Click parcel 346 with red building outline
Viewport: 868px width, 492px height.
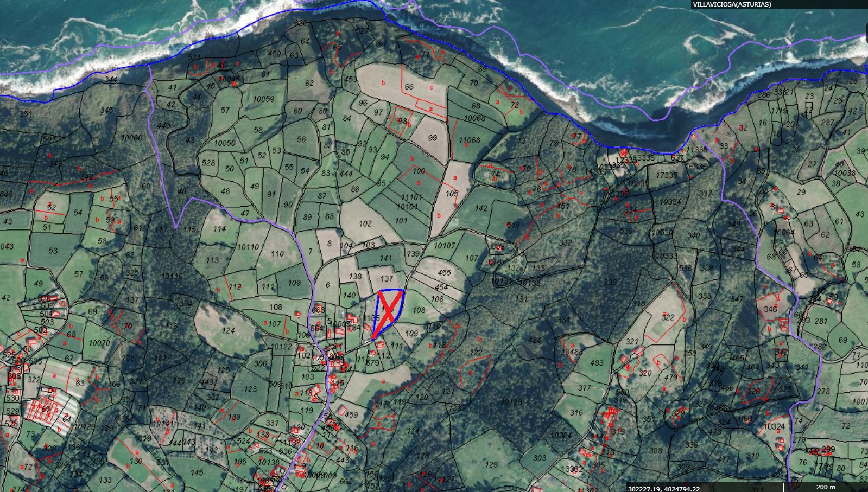(x=770, y=310)
